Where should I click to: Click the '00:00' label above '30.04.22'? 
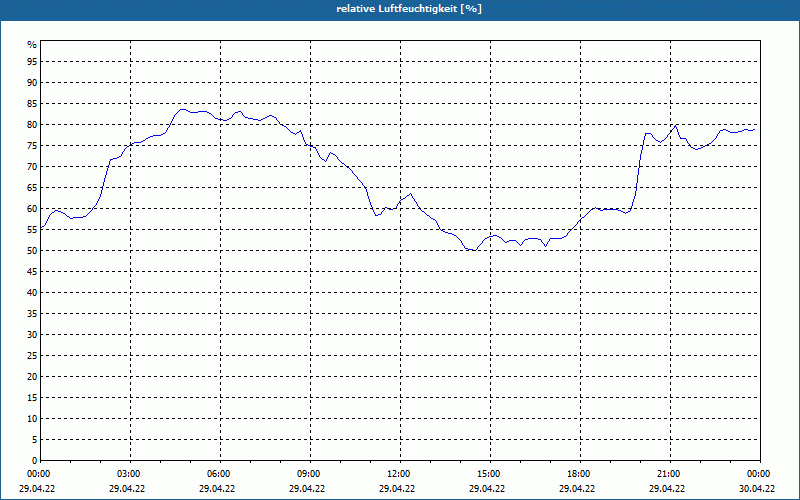[x=759, y=474]
